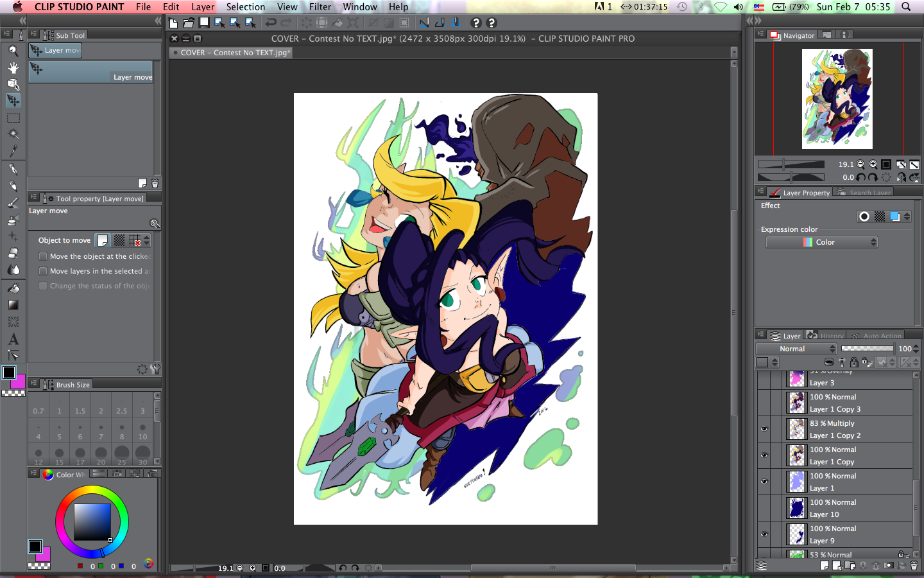The height and width of the screenshot is (578, 924).
Task: Click the Navigator zoom slider
Action: 791,164
